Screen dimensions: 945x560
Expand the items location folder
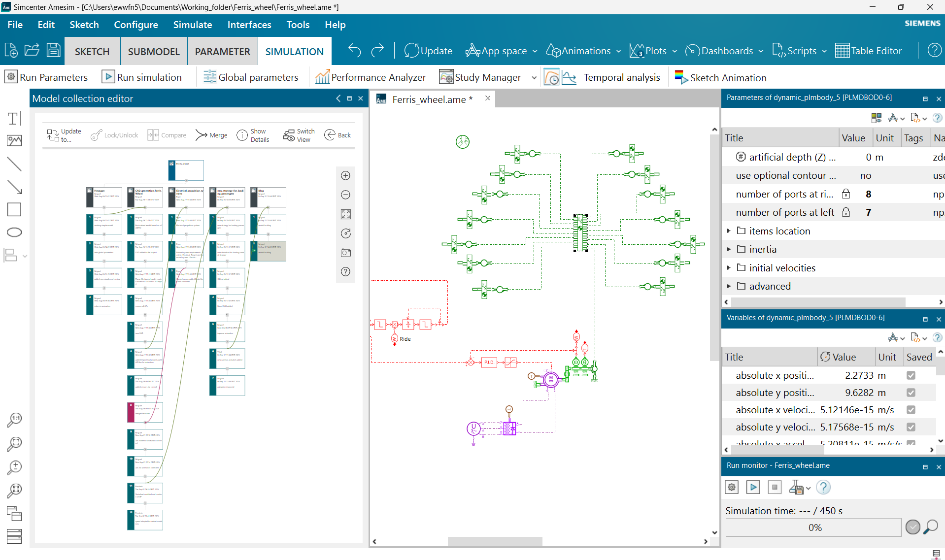(x=729, y=231)
